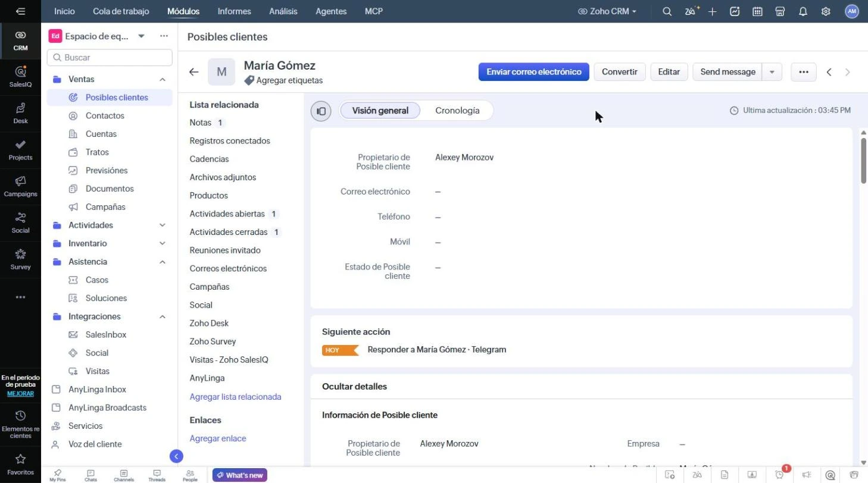Open the settings gear icon
Viewport: 868px width, 483px height.
[x=826, y=11]
